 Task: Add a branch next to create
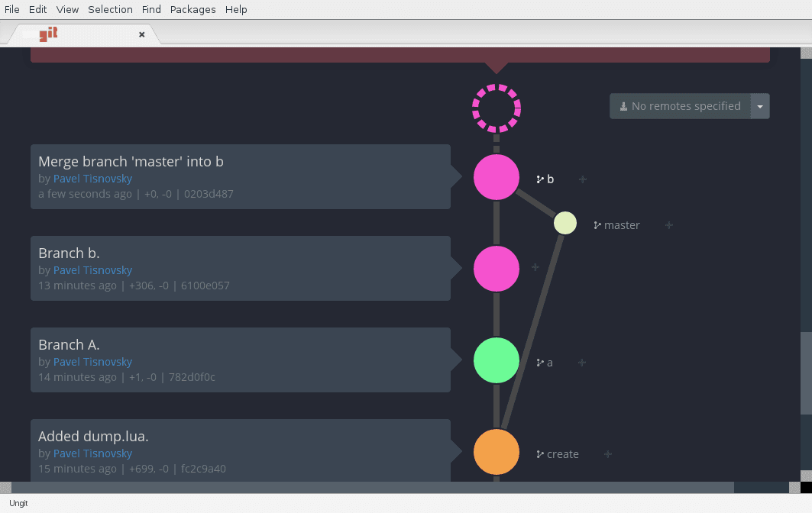pos(608,454)
